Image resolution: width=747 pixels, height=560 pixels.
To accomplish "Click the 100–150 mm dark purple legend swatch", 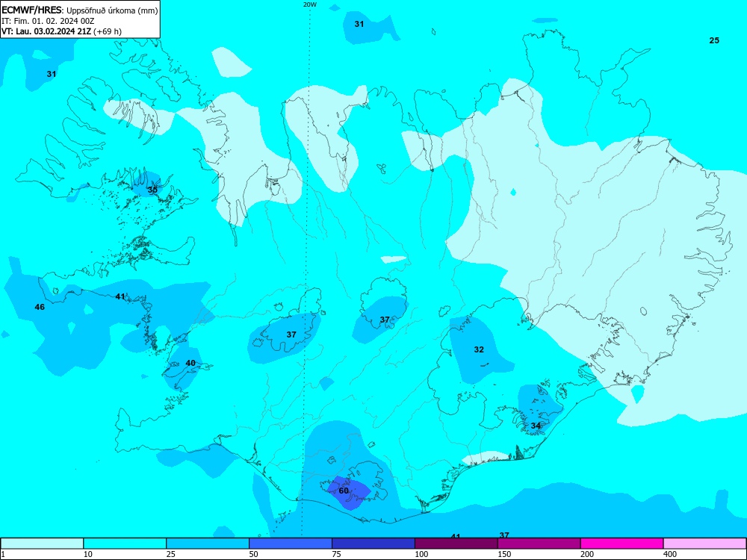I will (x=456, y=544).
